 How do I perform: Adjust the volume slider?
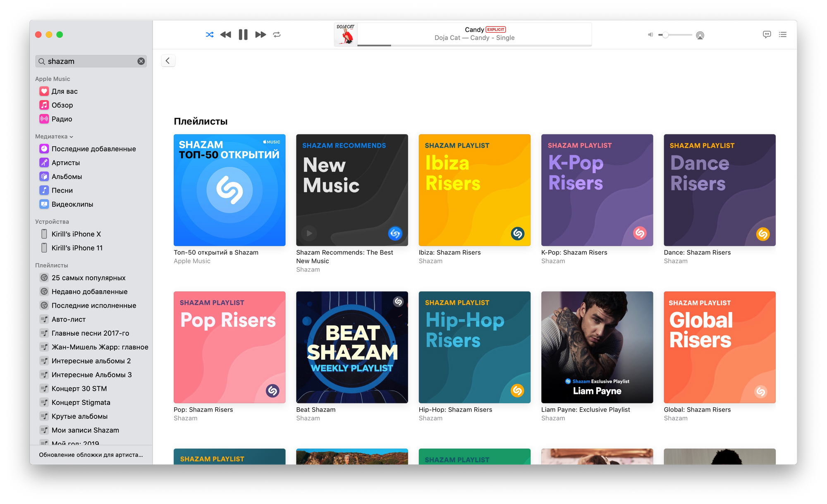coord(675,35)
